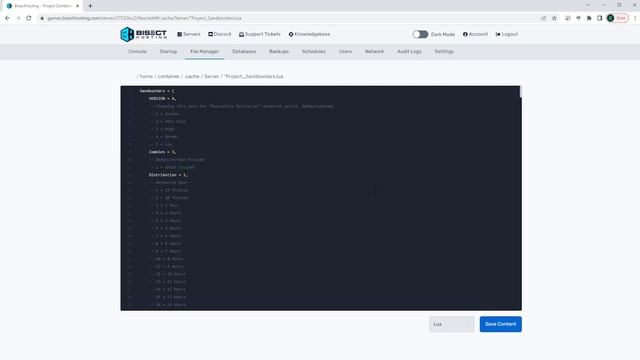
Task: Open Support Tickets
Action: (x=260, y=34)
